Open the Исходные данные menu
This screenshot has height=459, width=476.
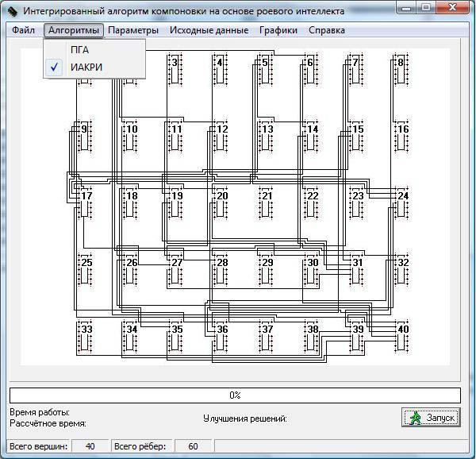pos(209,30)
